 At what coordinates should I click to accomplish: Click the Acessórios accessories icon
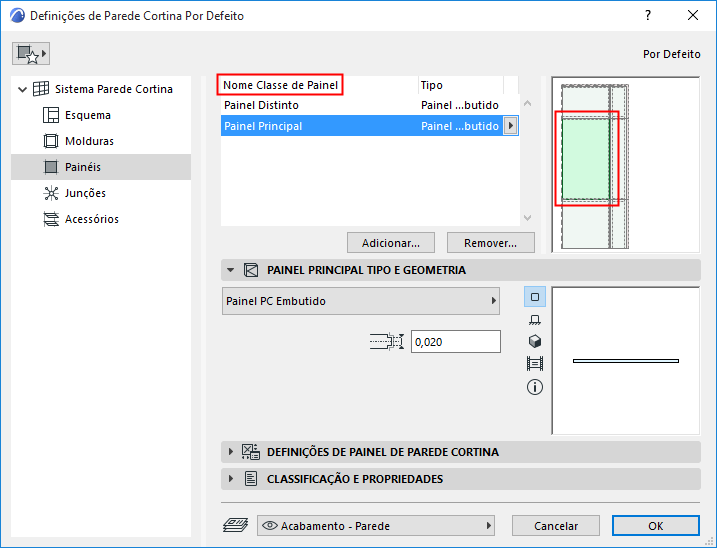click(51, 219)
